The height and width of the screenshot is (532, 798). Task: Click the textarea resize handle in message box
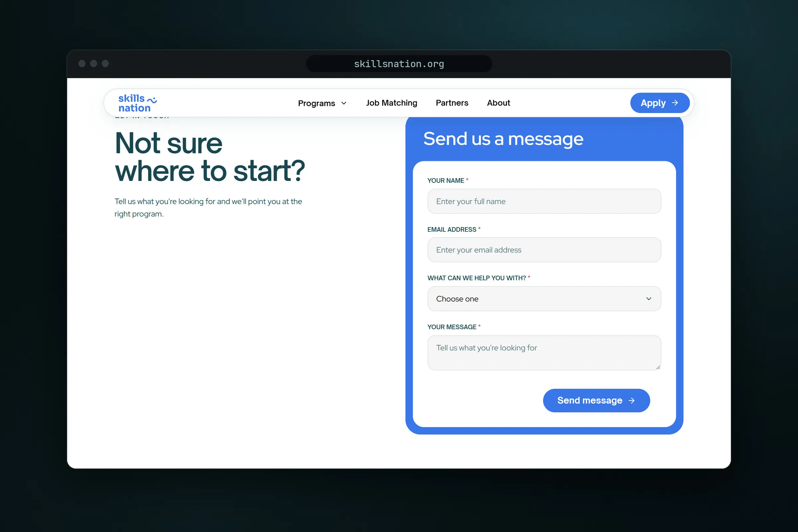point(658,367)
